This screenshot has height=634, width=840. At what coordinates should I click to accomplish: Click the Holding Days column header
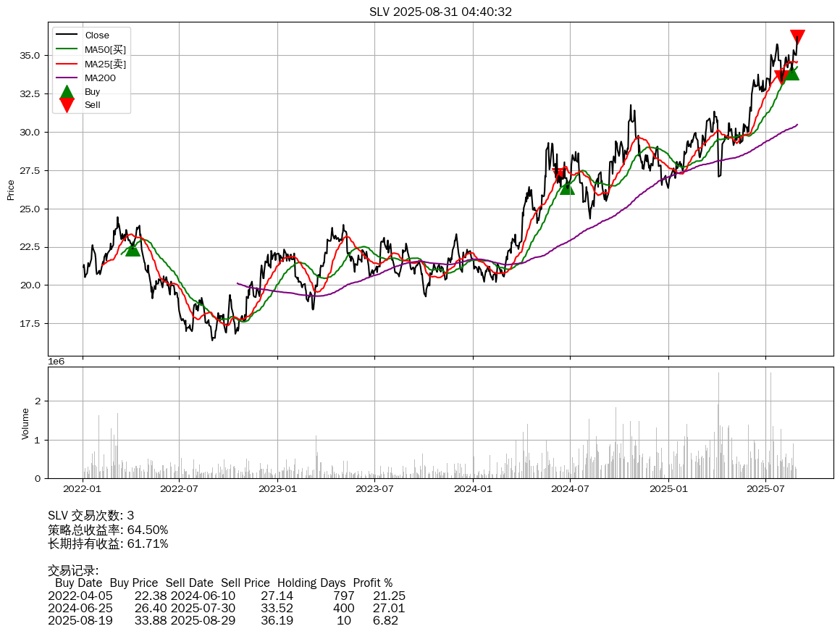311,583
